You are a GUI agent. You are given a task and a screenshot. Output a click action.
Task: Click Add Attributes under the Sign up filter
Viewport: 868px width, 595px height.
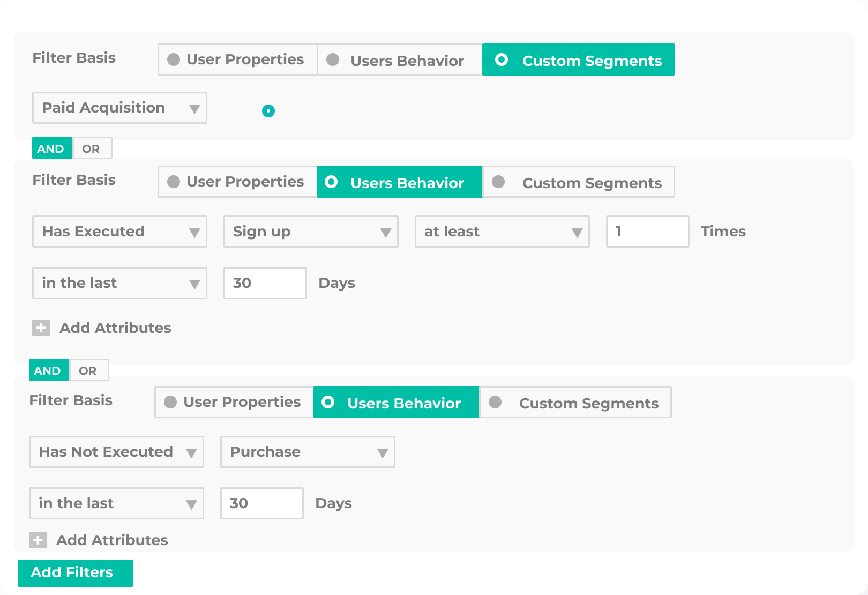tap(115, 328)
